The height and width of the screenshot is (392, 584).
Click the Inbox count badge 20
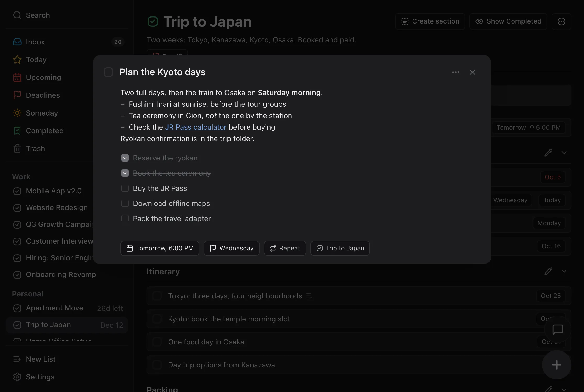tap(118, 42)
